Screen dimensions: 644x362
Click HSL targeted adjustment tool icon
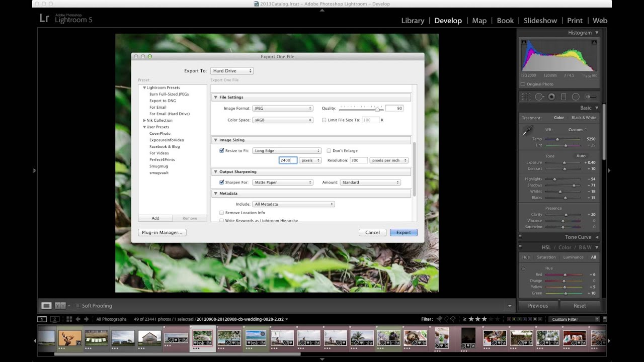[x=523, y=268]
